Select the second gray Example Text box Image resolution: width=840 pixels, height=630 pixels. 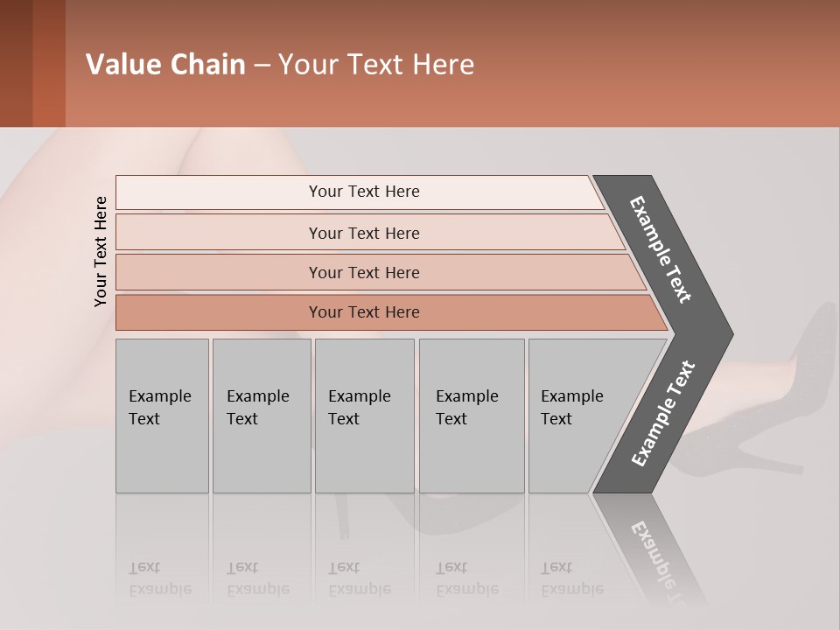pyautogui.click(x=261, y=416)
